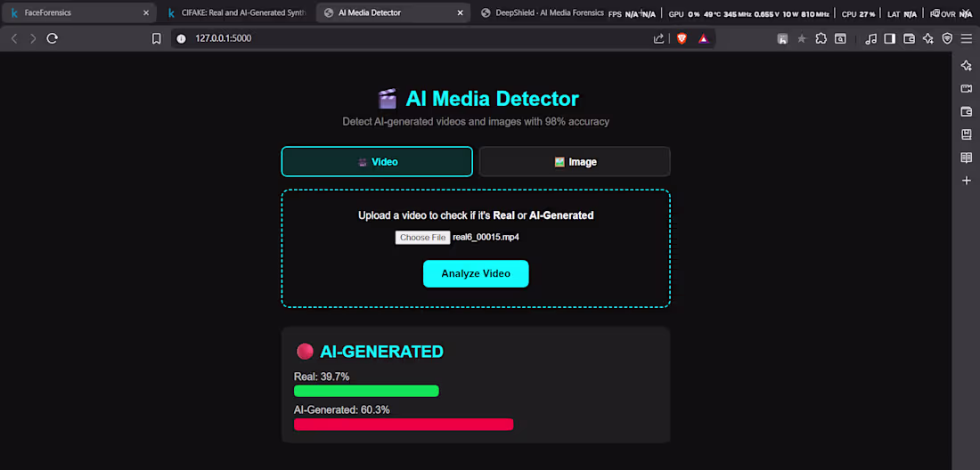Open Brave Wallet icon in toolbar
This screenshot has height=470, width=980.
point(910,38)
